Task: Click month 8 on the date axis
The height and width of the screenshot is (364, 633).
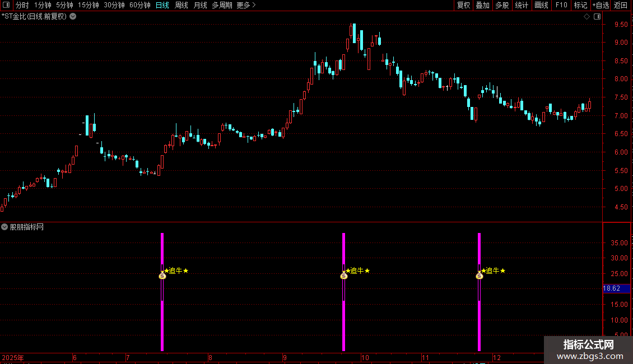Action: point(210,357)
